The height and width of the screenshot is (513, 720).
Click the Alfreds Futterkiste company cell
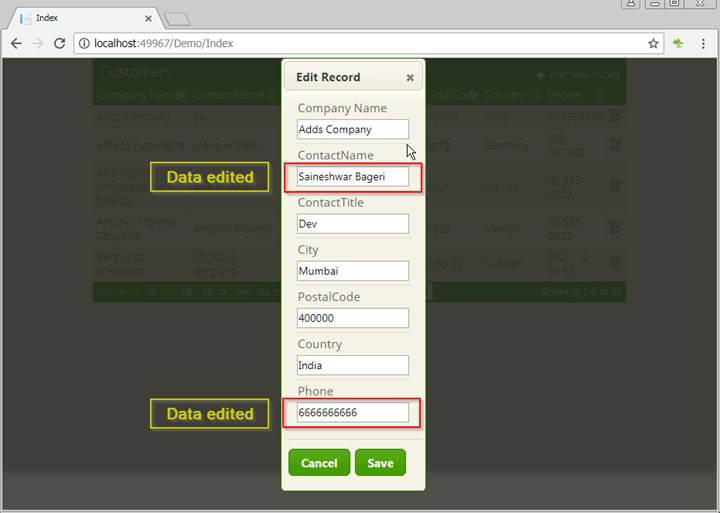tap(141, 146)
